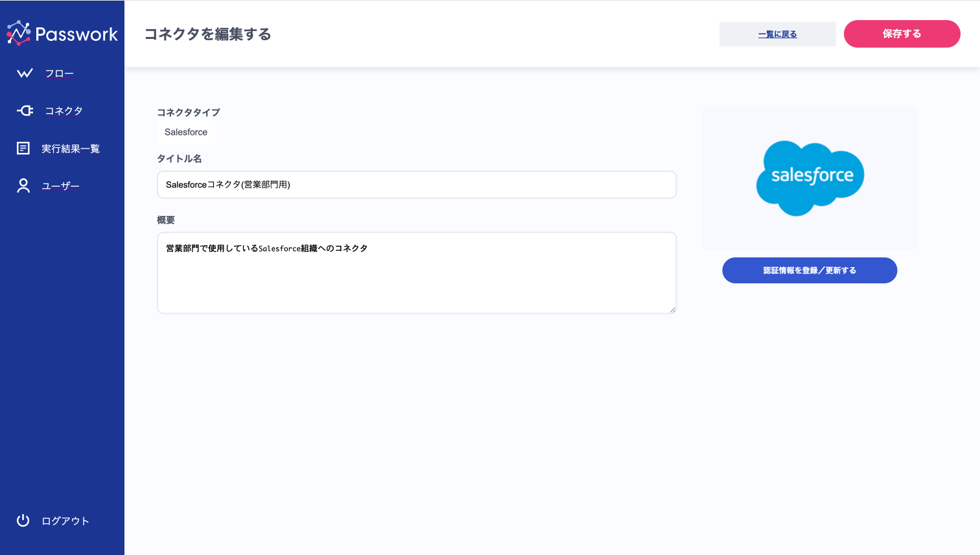Click the 実行結果一覧 list icon
Screen dimensions: 980x555
pyautogui.click(x=23, y=148)
